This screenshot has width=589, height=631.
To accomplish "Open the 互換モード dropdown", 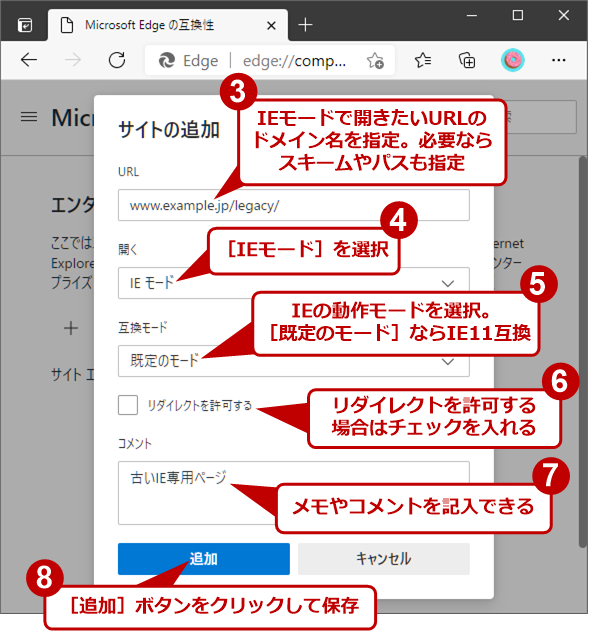I will tap(294, 361).
